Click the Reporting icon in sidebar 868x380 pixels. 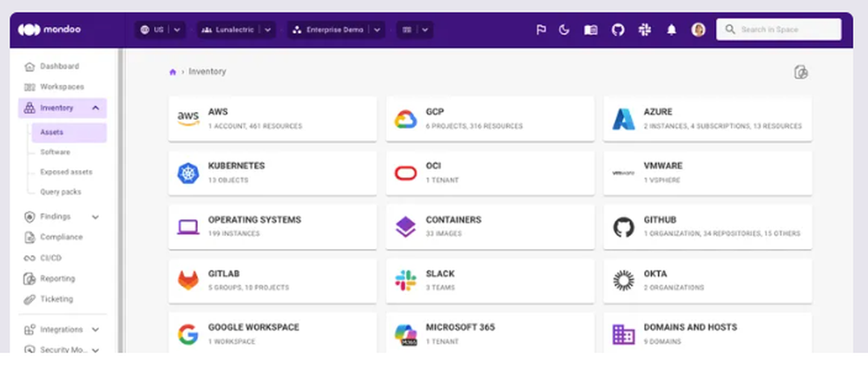tap(30, 278)
